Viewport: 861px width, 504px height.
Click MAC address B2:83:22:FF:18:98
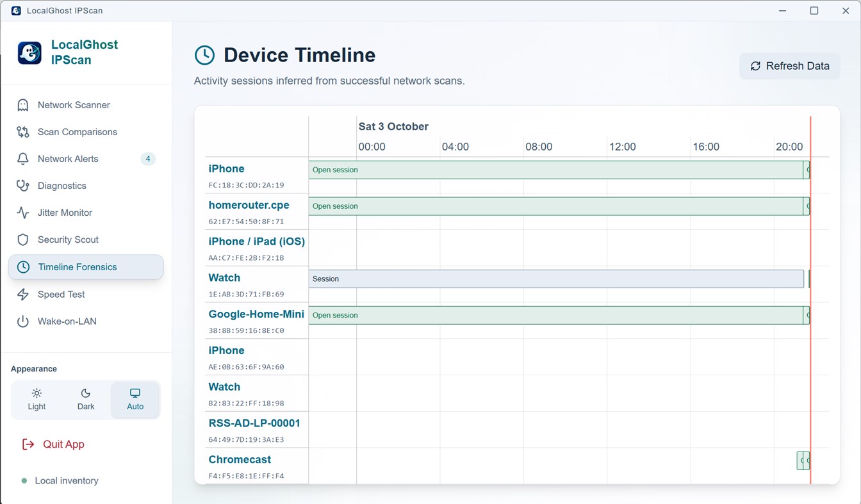246,403
